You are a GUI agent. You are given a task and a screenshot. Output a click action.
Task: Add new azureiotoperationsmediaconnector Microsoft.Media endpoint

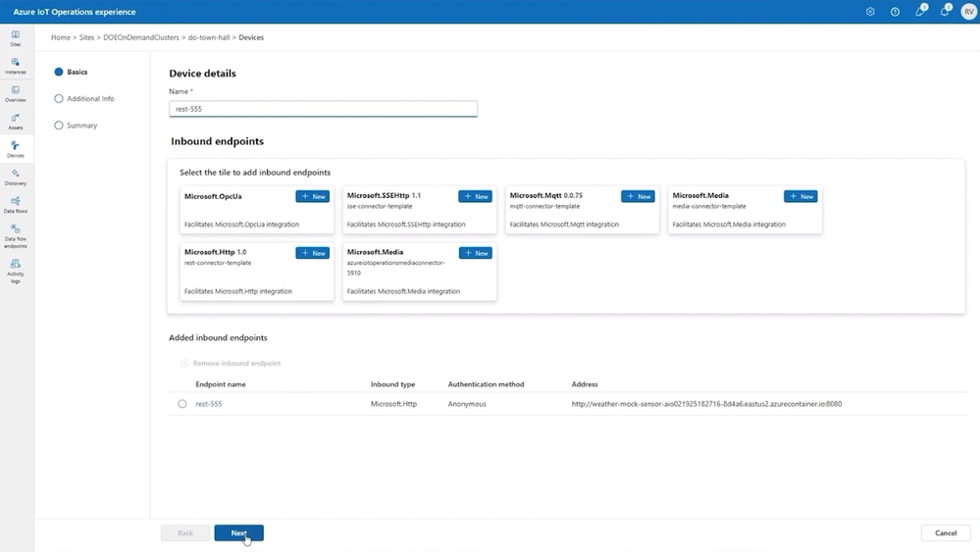tap(475, 253)
